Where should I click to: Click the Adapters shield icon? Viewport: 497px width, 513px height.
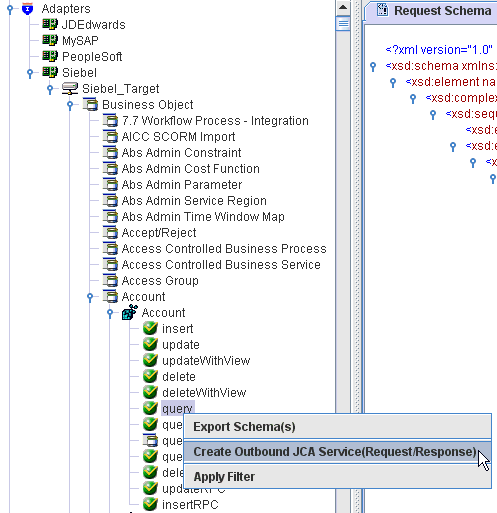27,9
